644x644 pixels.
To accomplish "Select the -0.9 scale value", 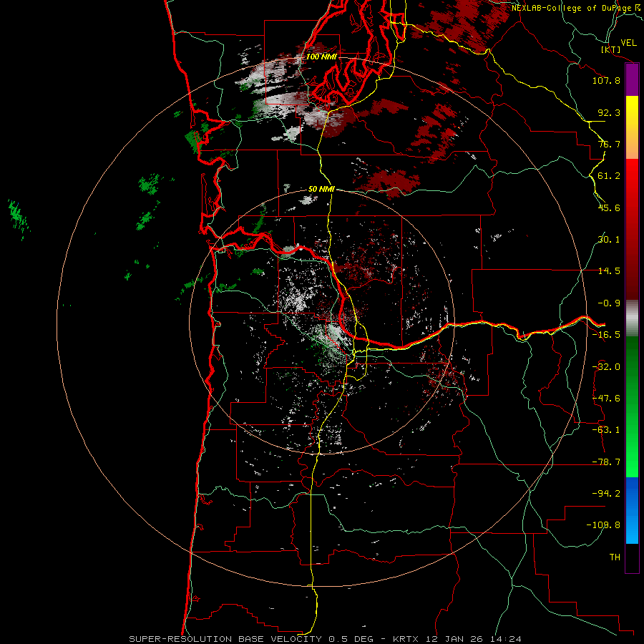I will [x=609, y=303].
